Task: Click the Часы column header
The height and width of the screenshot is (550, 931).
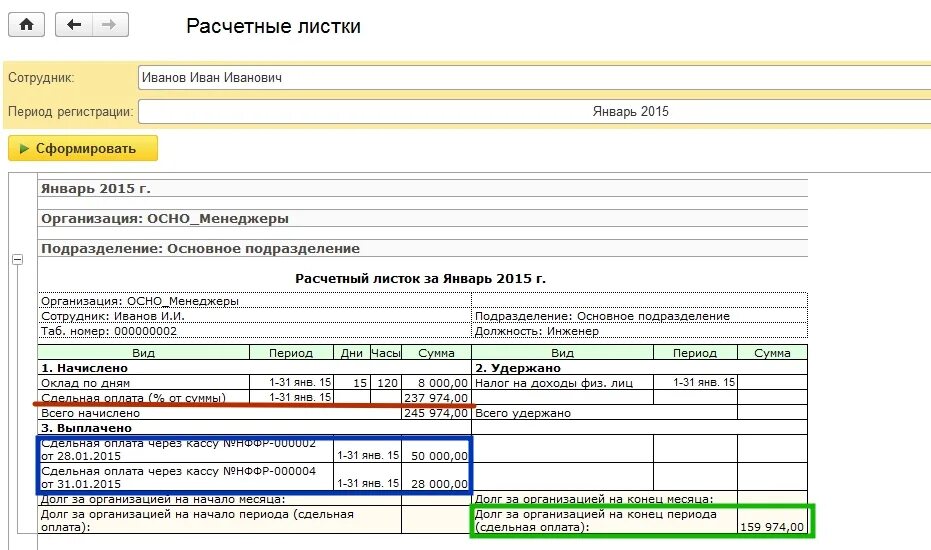Action: [x=386, y=353]
